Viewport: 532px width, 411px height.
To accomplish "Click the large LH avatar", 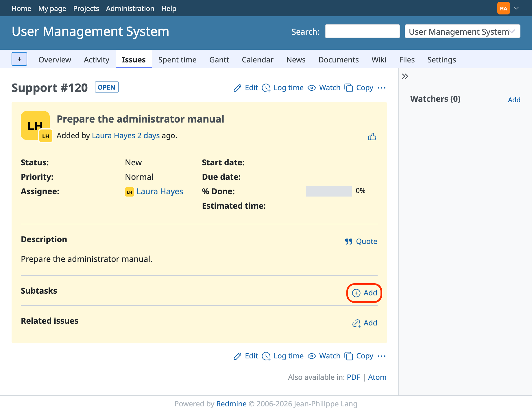I will tap(35, 125).
